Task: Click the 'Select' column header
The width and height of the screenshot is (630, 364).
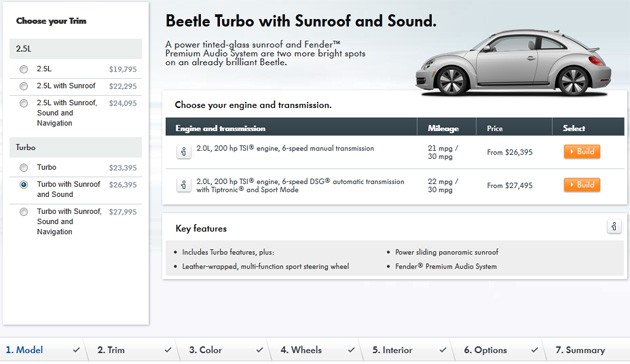Action: (574, 129)
